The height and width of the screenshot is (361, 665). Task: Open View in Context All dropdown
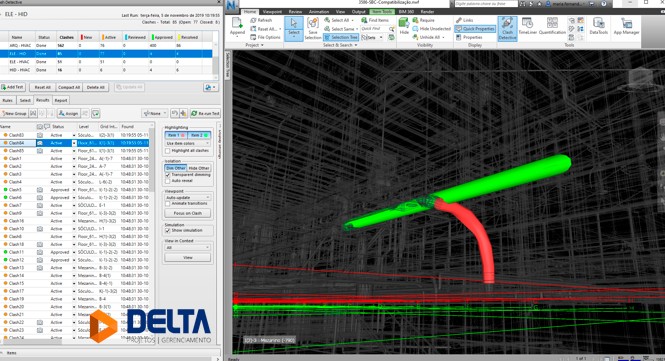[187, 247]
